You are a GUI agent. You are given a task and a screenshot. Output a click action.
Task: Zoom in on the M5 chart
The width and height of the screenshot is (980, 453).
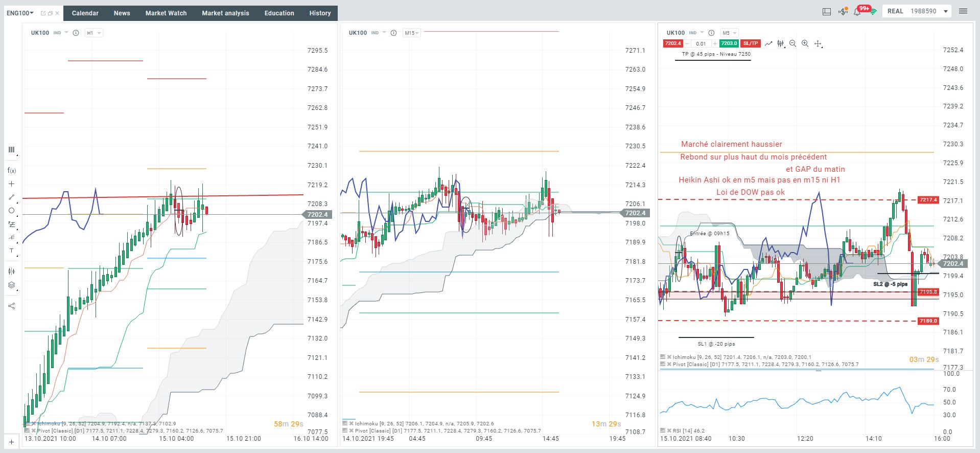pyautogui.click(x=805, y=43)
